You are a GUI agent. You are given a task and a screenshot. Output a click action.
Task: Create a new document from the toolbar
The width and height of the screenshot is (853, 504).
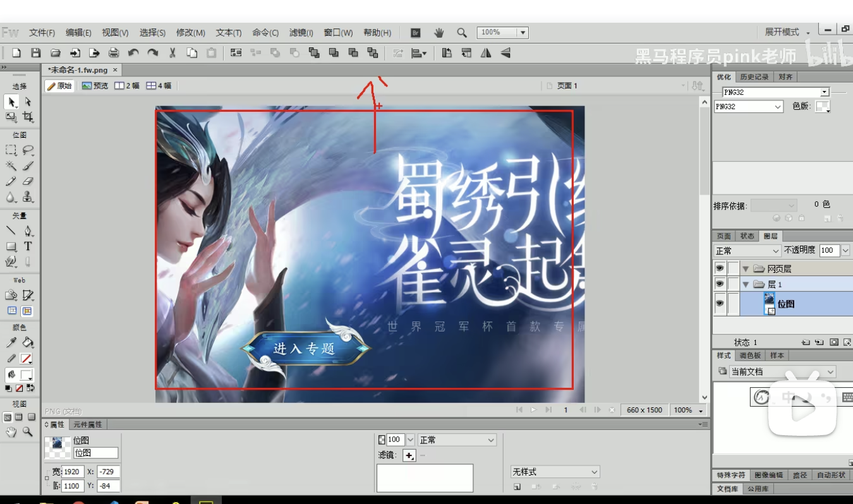pyautogui.click(x=17, y=53)
